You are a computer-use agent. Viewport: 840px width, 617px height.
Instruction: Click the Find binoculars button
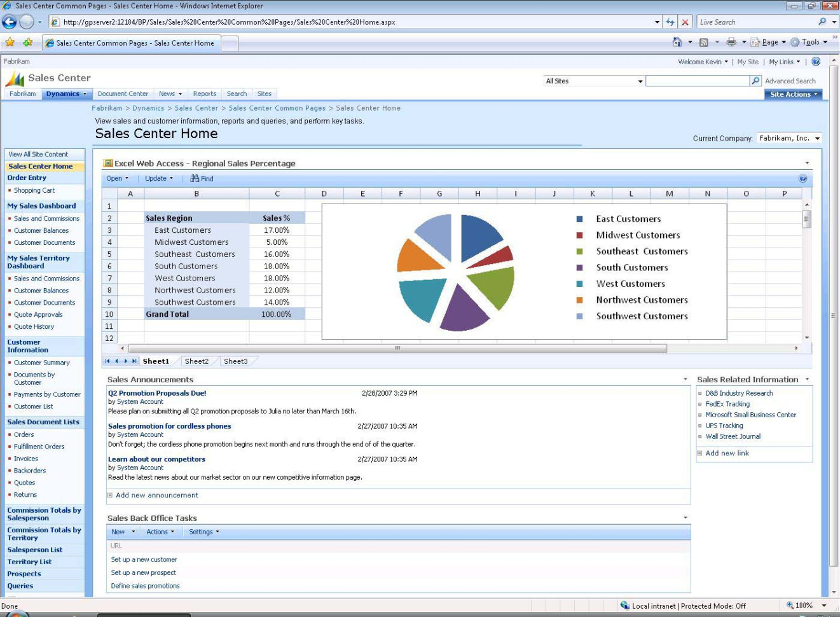202,179
